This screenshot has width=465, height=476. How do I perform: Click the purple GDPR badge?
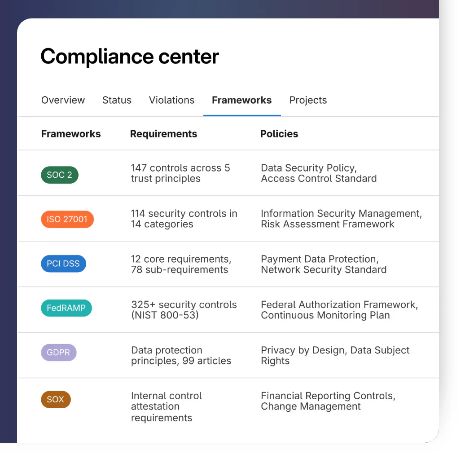pyautogui.click(x=58, y=353)
